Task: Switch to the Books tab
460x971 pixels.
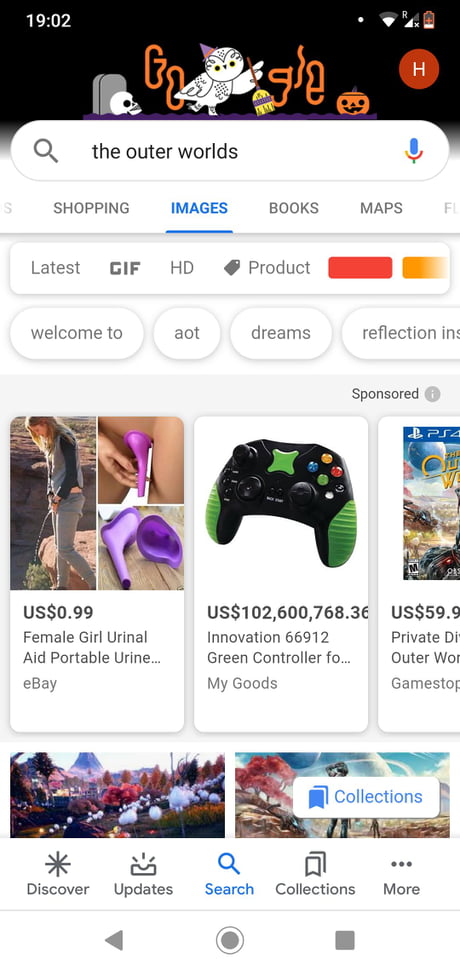Action: click(x=293, y=208)
